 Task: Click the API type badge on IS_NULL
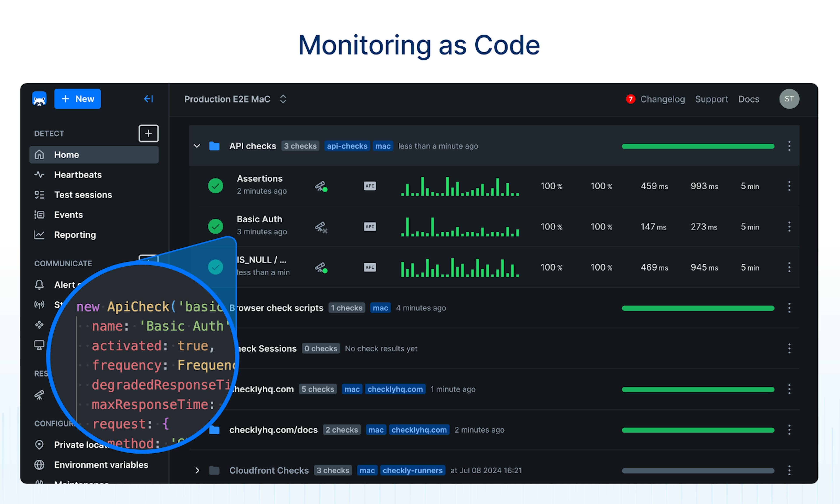tap(370, 267)
